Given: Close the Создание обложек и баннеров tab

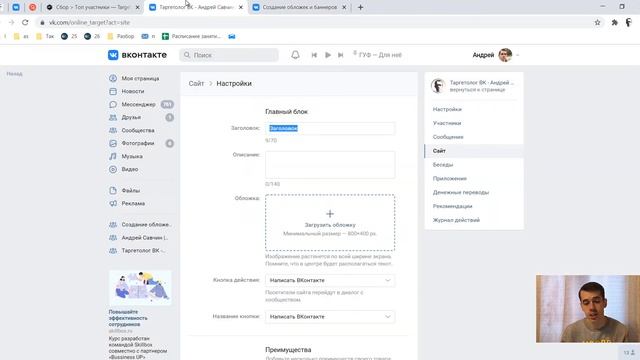Looking at the screenshot, I should (x=344, y=7).
